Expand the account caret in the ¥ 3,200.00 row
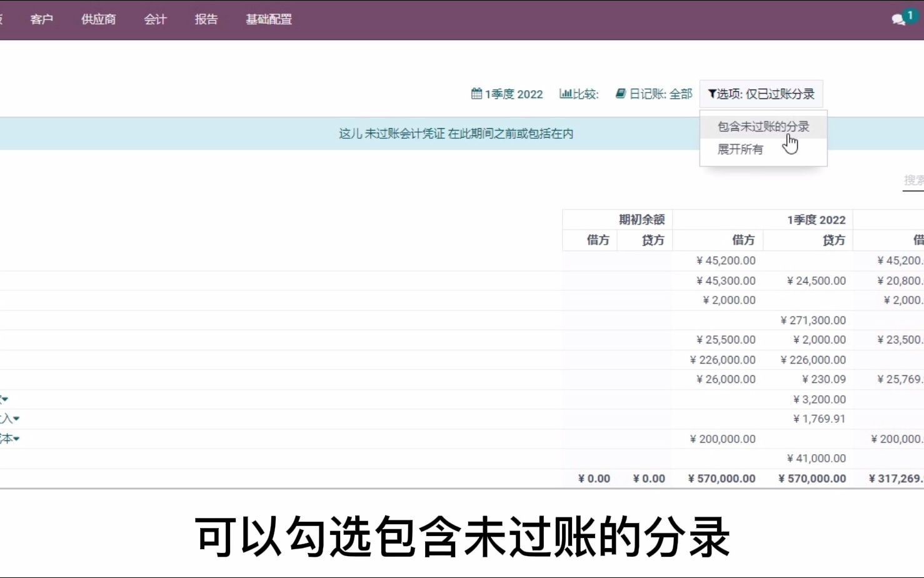The height and width of the screenshot is (578, 924). [5, 399]
